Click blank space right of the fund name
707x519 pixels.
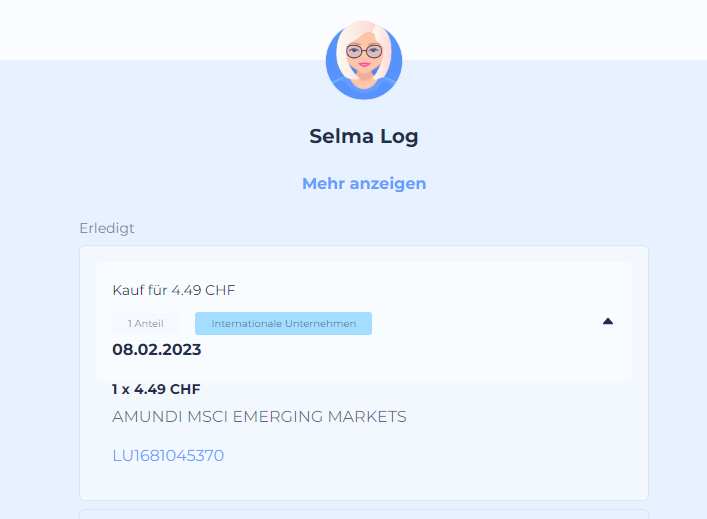point(519,417)
